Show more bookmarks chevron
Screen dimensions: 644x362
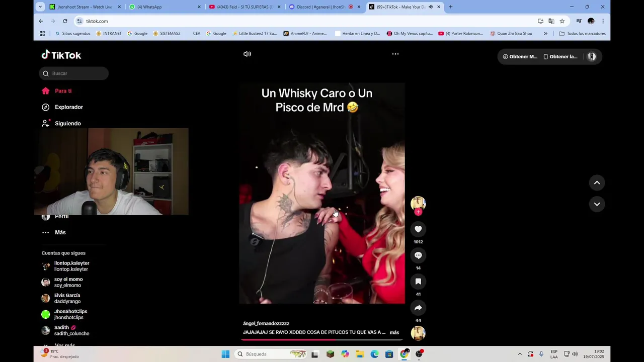click(x=545, y=34)
